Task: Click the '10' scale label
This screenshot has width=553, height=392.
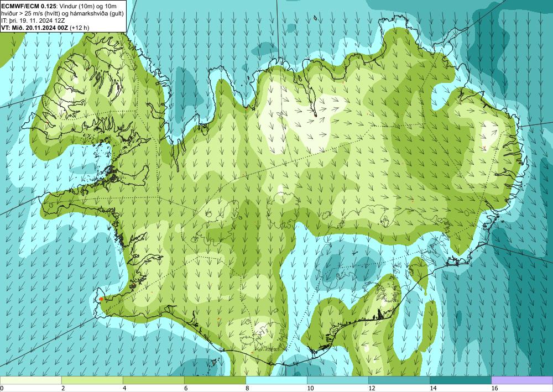Action: pos(310,389)
